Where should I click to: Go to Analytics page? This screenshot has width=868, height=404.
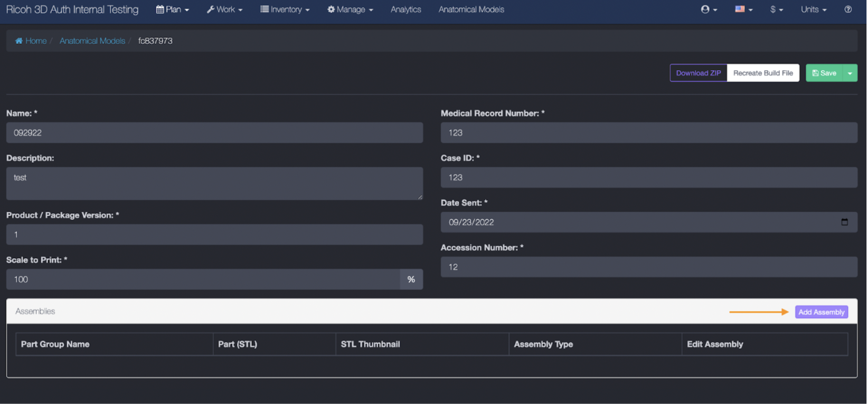405,9
